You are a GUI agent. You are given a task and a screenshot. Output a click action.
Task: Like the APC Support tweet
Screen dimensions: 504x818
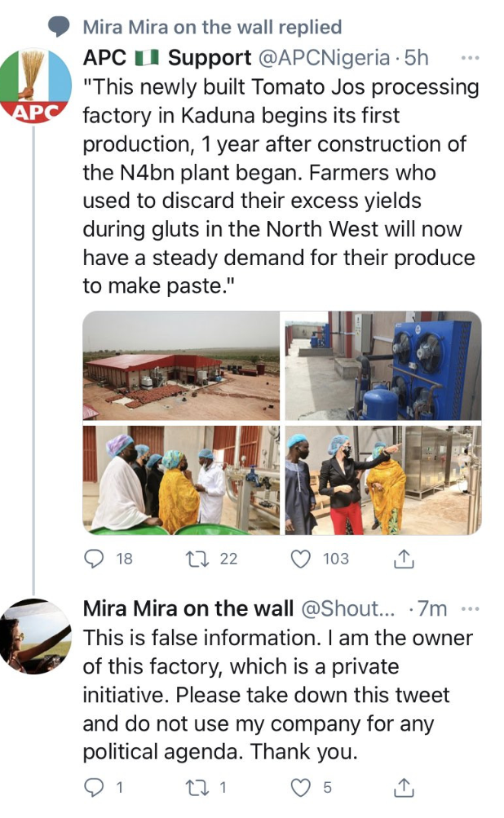pyautogui.click(x=303, y=559)
